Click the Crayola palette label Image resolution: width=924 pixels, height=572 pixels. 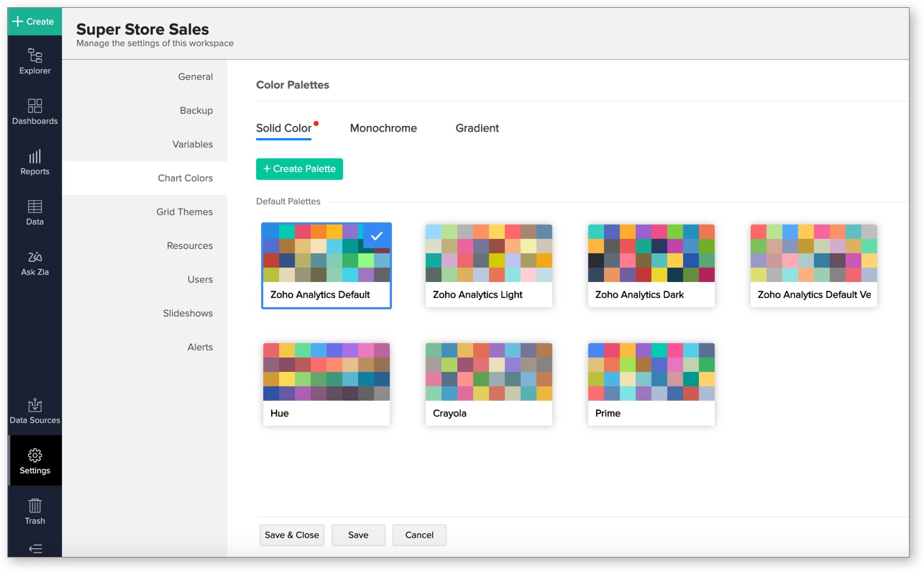(x=449, y=413)
